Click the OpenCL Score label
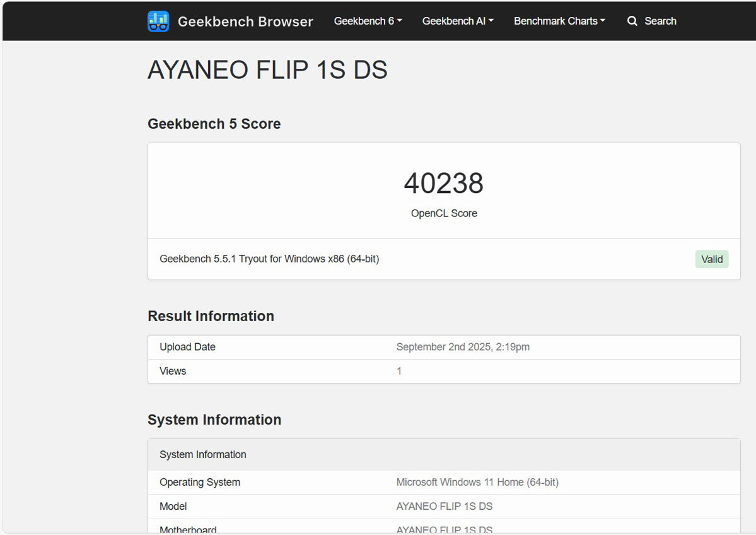This screenshot has height=535, width=756. click(x=444, y=213)
